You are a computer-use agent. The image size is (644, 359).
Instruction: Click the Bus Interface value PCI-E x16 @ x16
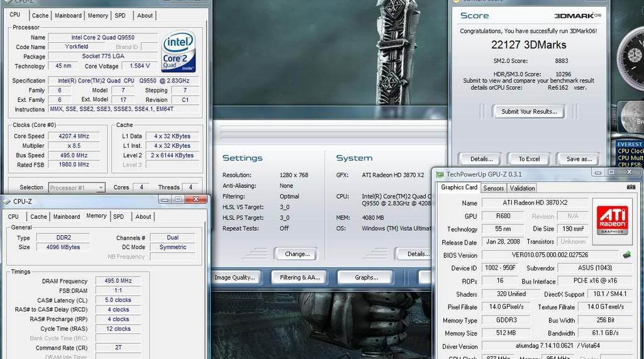(595, 280)
